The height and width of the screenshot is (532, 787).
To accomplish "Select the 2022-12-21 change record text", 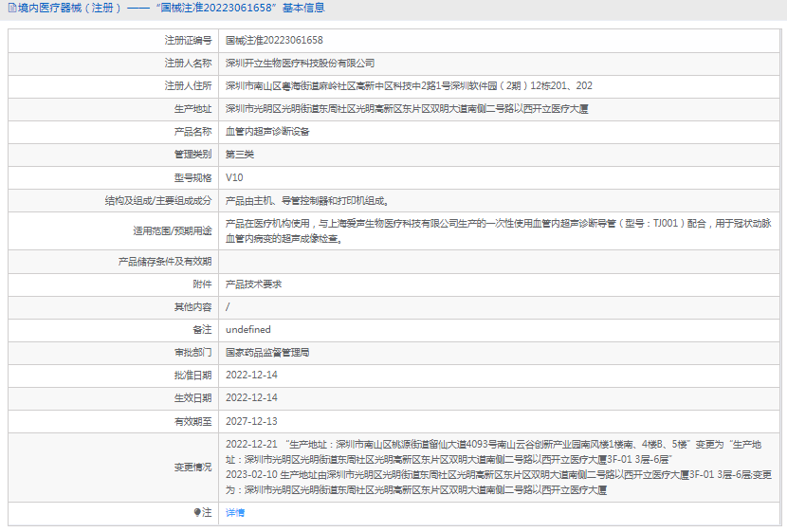I will tap(493, 451).
